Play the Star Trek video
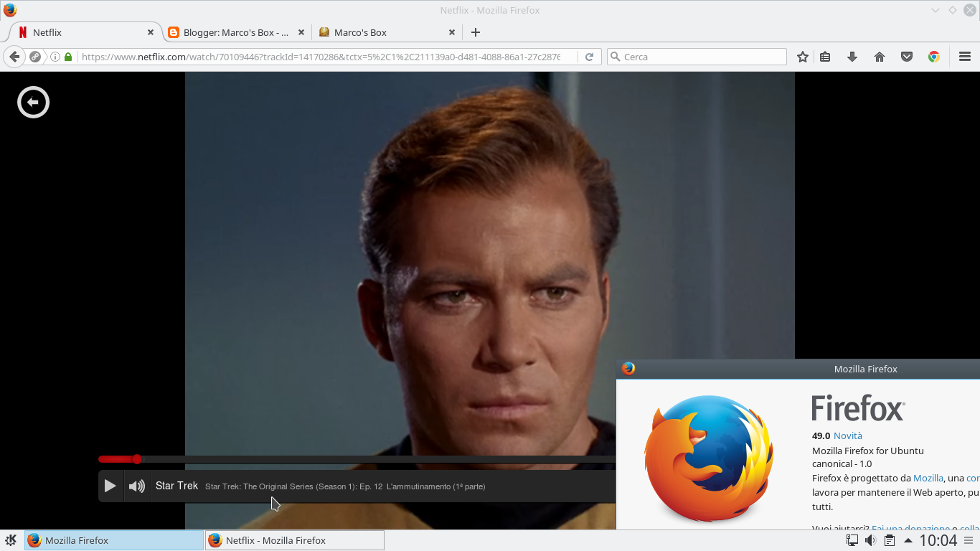Viewport: 980px width, 551px height. click(x=110, y=486)
